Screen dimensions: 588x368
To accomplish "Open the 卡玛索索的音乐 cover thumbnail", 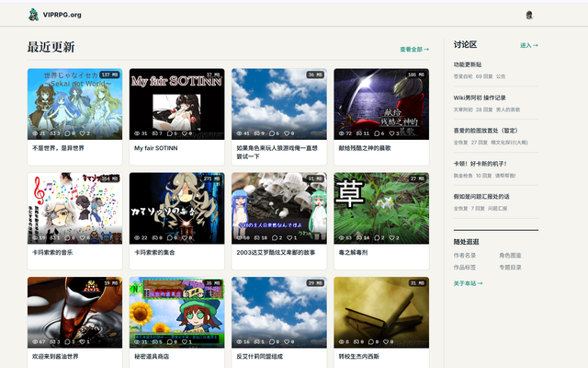I will [74, 209].
